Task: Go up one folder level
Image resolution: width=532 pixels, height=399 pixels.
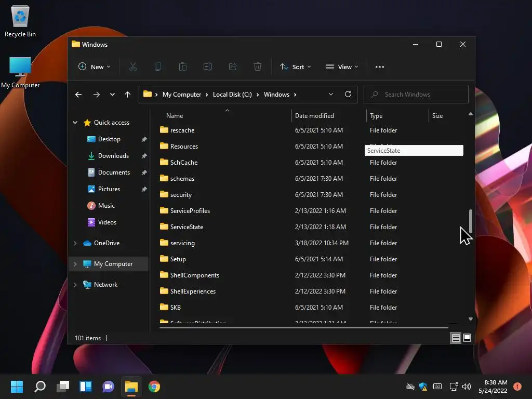Action: (128, 95)
